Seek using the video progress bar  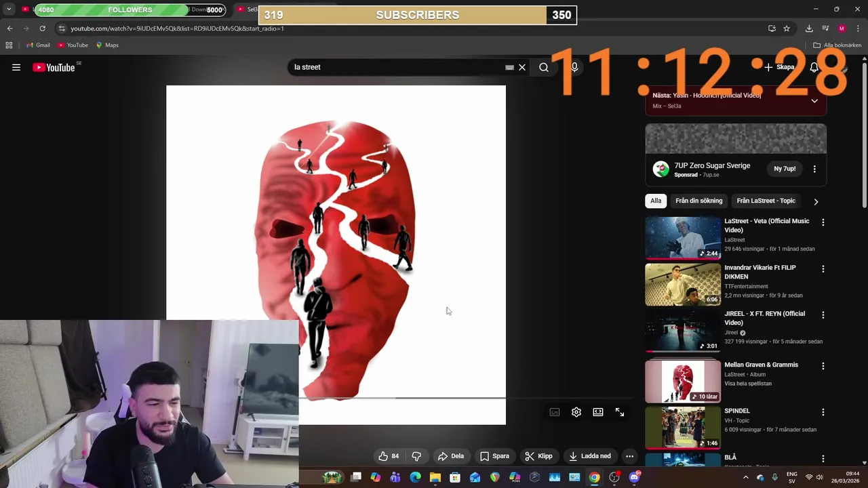403,399
